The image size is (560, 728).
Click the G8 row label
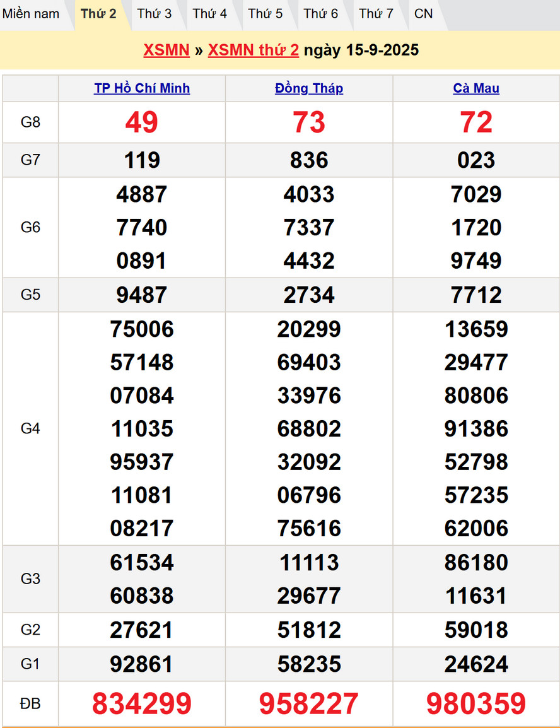pyautogui.click(x=30, y=122)
